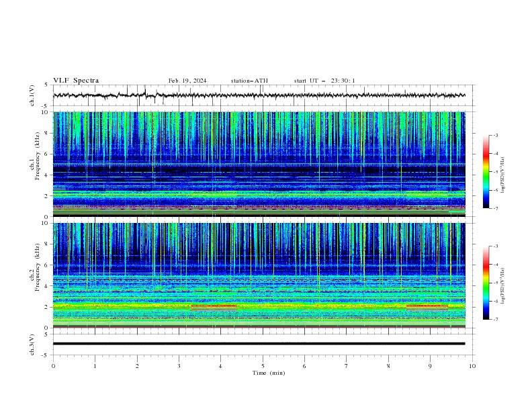Click the date 'Feb. 19, 2024'

point(187,81)
